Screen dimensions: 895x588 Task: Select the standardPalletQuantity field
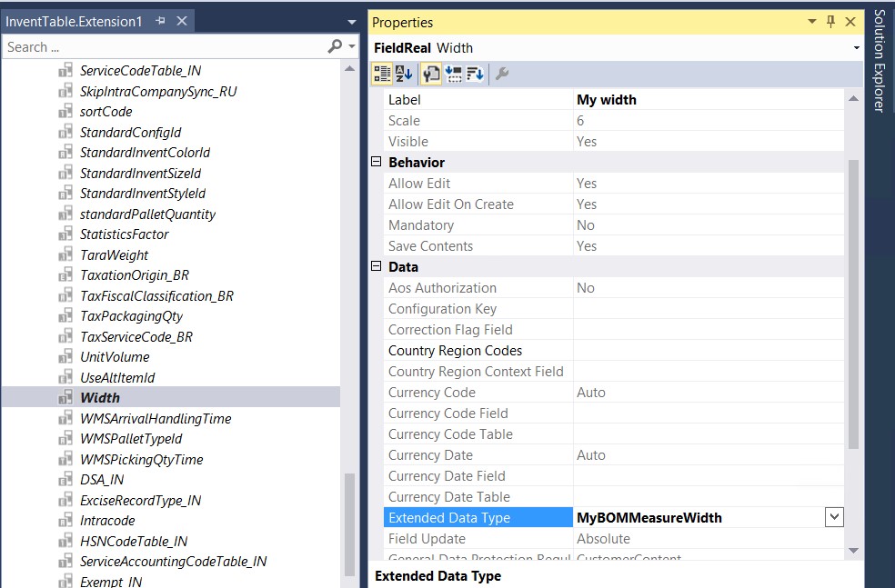point(148,214)
